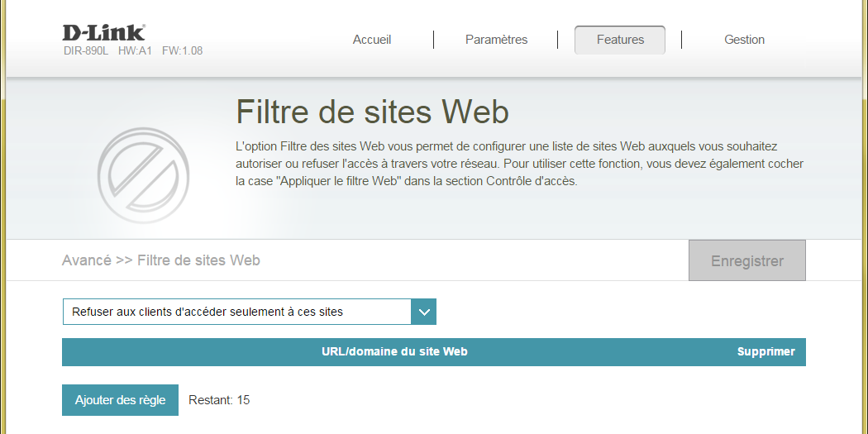Viewport: 868px width, 434px height.
Task: Switch to the Paramètres menu
Action: pos(496,40)
